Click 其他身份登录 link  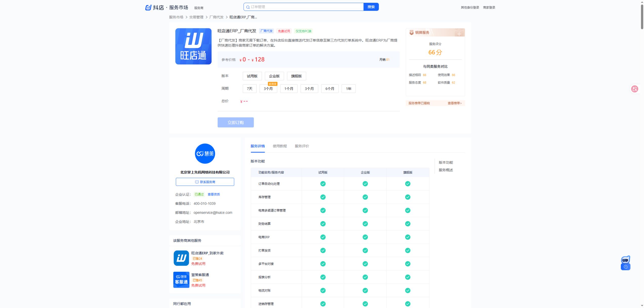click(470, 8)
